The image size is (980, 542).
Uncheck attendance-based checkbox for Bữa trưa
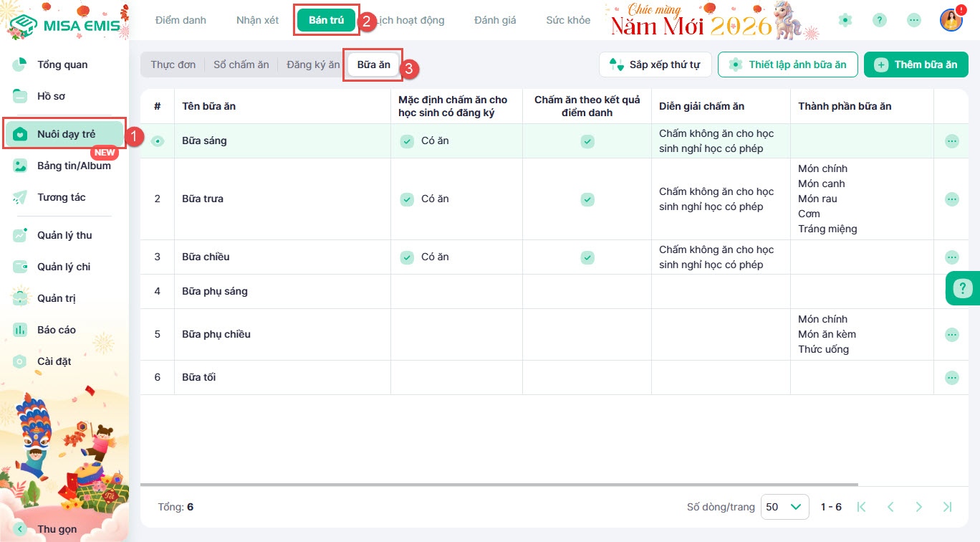pos(587,199)
